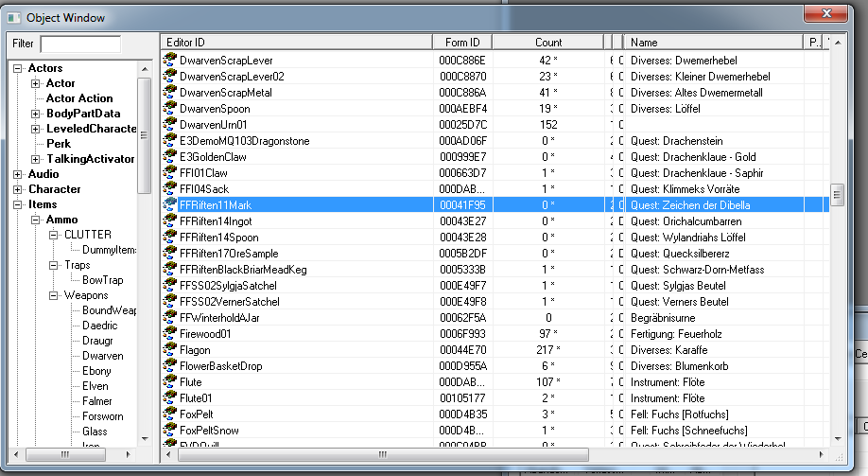This screenshot has width=868, height=476.
Task: Sort by the Count column header
Action: pos(548,43)
